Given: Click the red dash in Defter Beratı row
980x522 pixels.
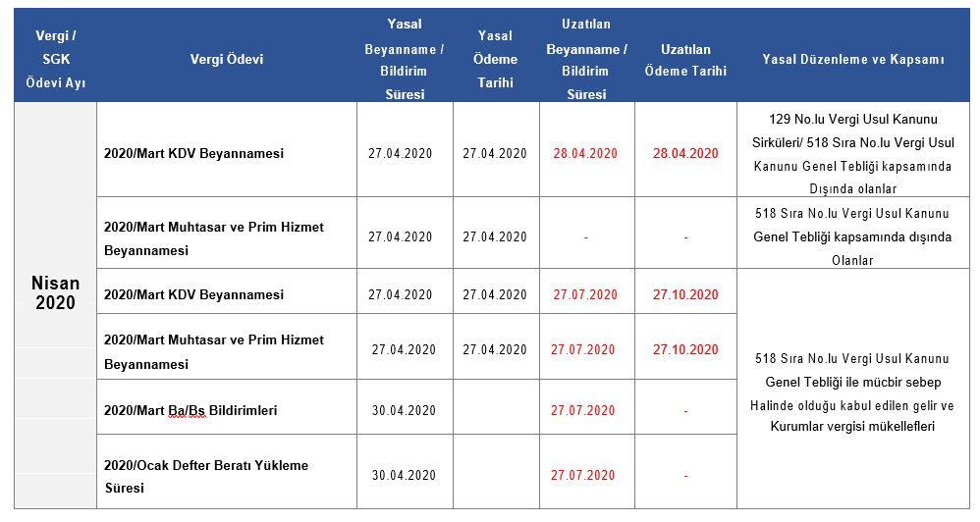Looking at the screenshot, I should (x=685, y=476).
